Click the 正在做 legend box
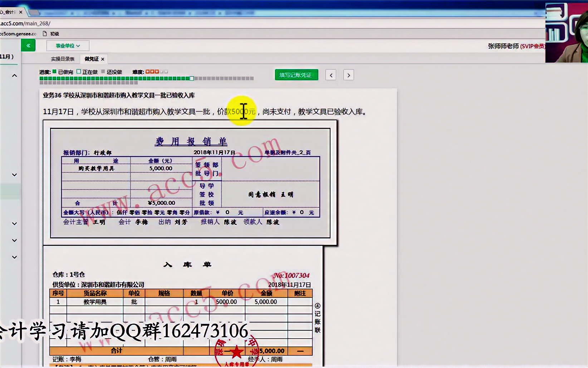The width and height of the screenshot is (588, 368). (x=79, y=72)
